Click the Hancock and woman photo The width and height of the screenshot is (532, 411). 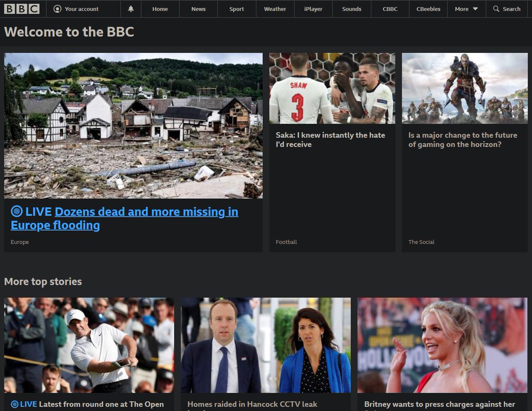click(x=266, y=345)
